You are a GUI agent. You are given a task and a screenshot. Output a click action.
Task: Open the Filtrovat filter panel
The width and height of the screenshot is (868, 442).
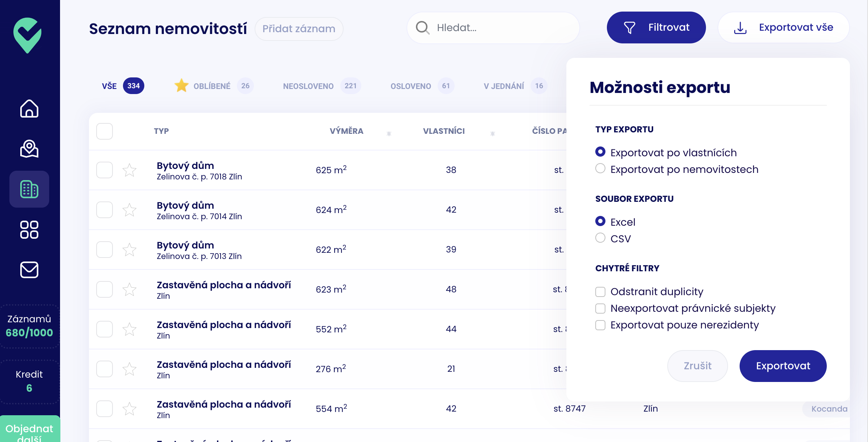coord(656,27)
